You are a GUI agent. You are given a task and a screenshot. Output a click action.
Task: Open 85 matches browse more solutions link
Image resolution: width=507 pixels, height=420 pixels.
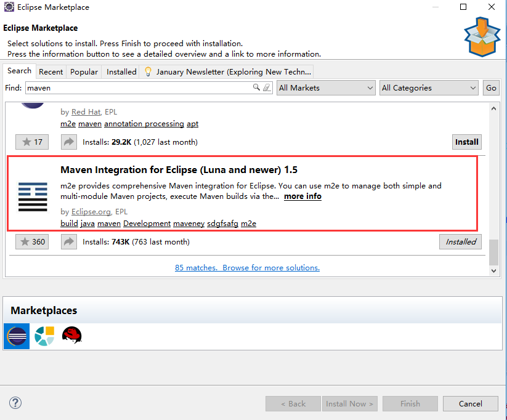coord(248,268)
